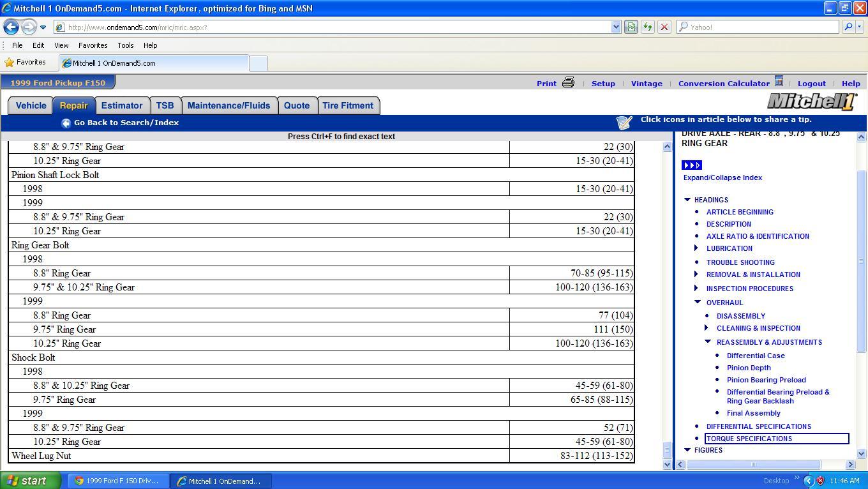Switch to the TSB tab

tap(165, 106)
